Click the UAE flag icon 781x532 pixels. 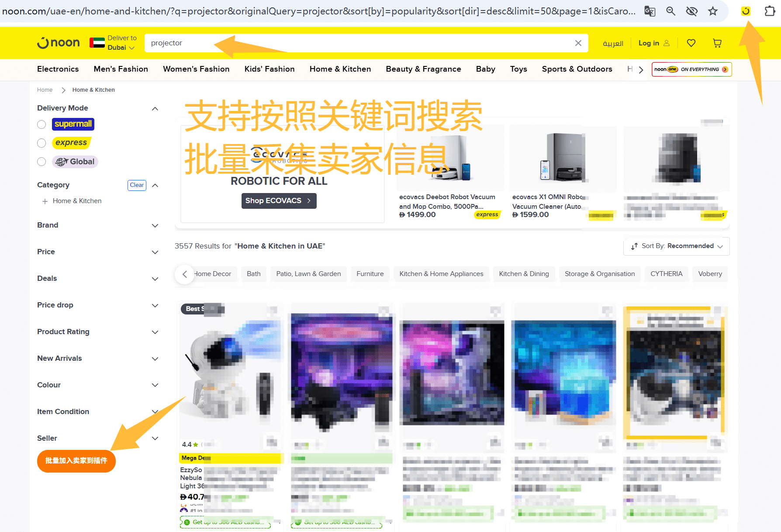pos(97,43)
